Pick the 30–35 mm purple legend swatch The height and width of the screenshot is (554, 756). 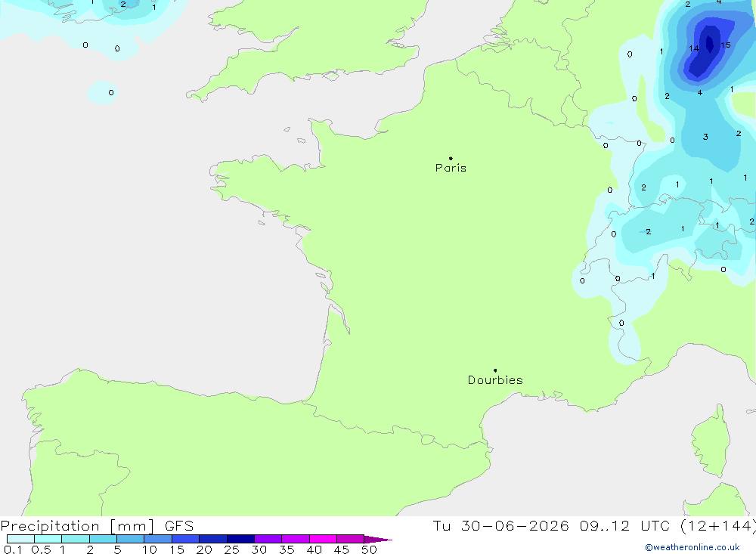(x=268, y=539)
